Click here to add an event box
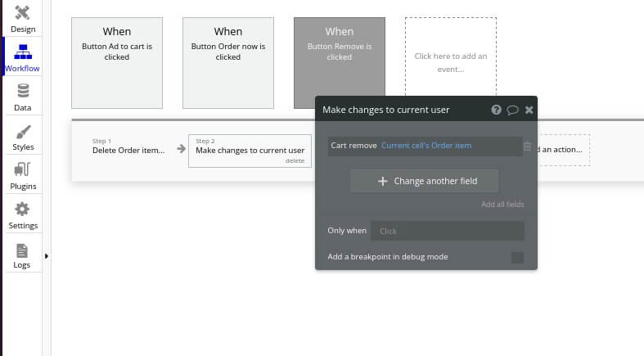This screenshot has height=356, width=644. (x=450, y=63)
